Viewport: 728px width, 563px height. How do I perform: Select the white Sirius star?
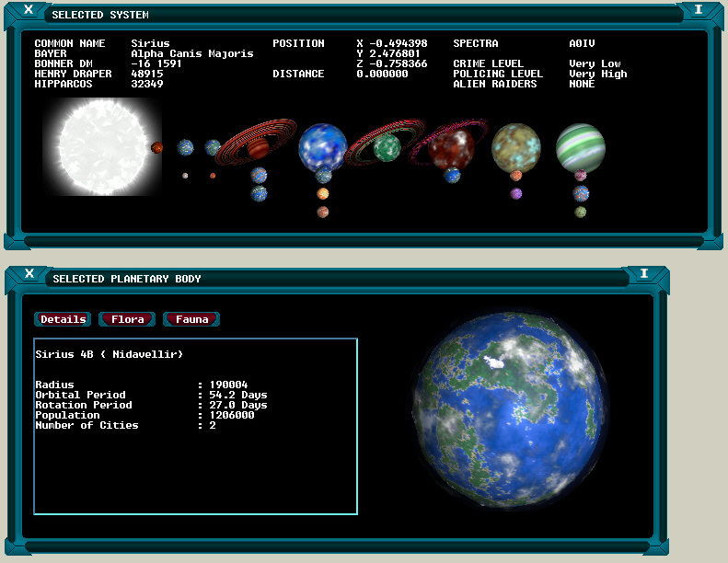(101, 147)
